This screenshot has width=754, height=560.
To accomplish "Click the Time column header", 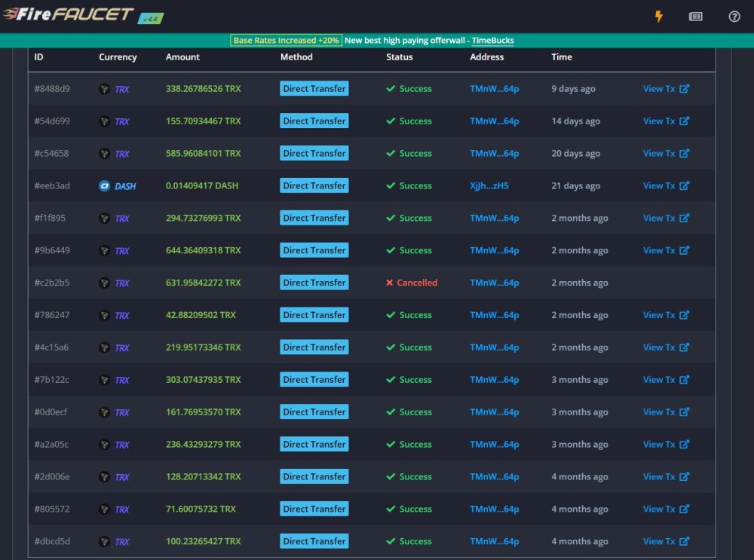I will click(x=561, y=57).
